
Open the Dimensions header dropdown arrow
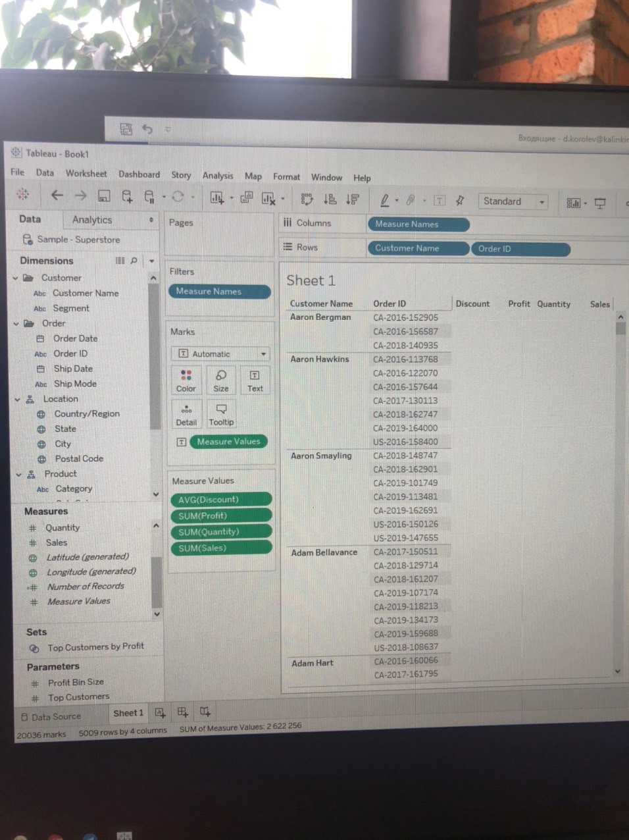pos(151,261)
